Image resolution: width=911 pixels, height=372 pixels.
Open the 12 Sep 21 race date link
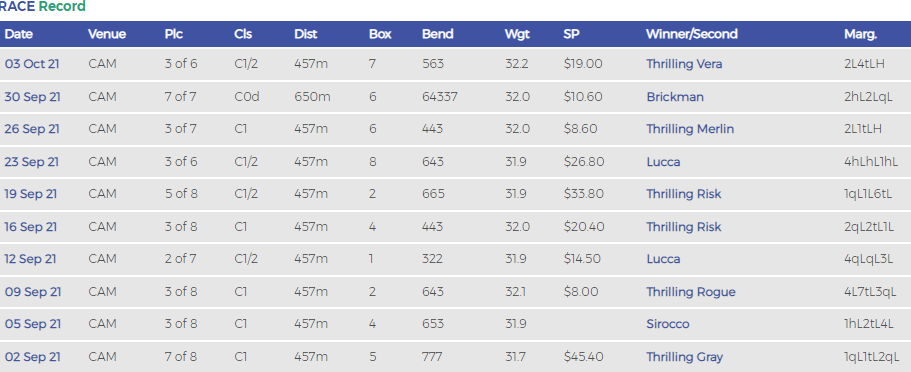pos(30,259)
